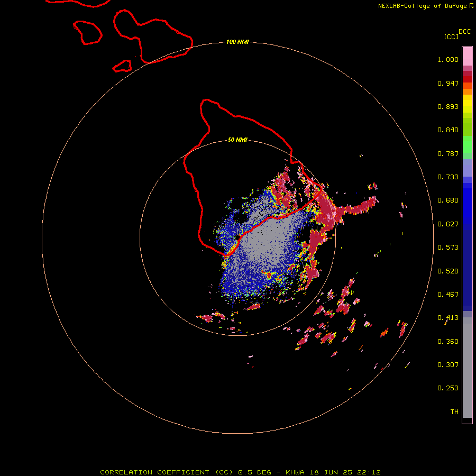Pick the gray color bar segment near 0.307
The height and width of the screenshot is (476, 476).
point(467,370)
